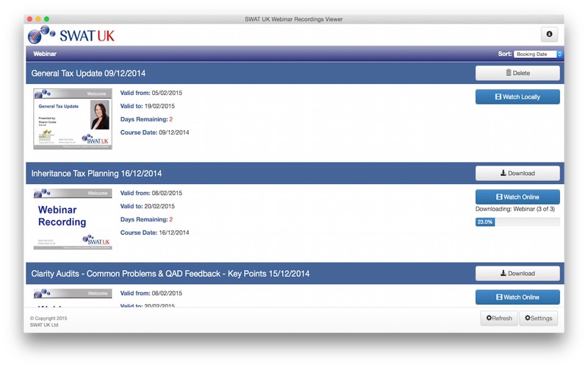Click 'Valid from: 05/02/2015' text
The height and width of the screenshot is (368, 588).
click(x=151, y=93)
